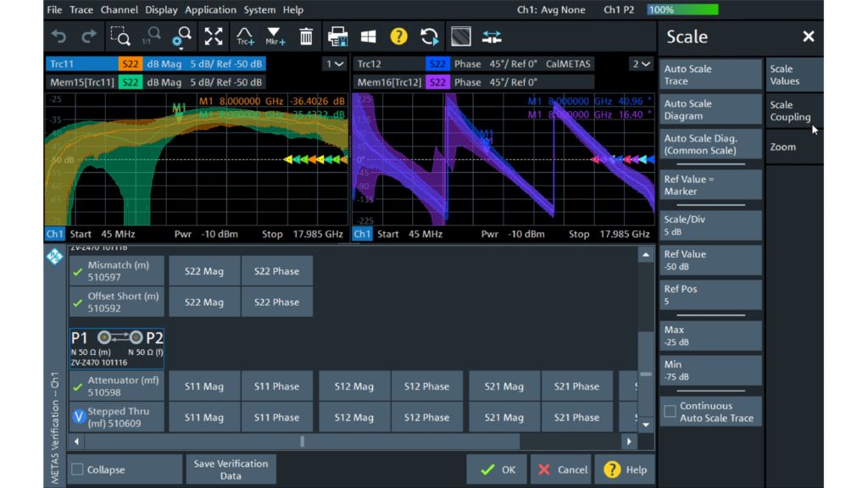Activate the zoom-select magnifier tool
Image resolution: width=868 pixels, height=488 pixels.
point(120,36)
